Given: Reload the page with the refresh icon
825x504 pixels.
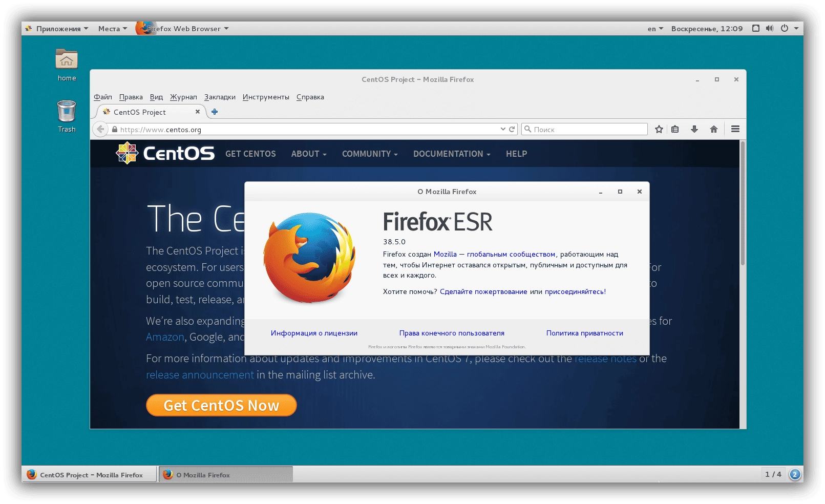Looking at the screenshot, I should click(512, 129).
